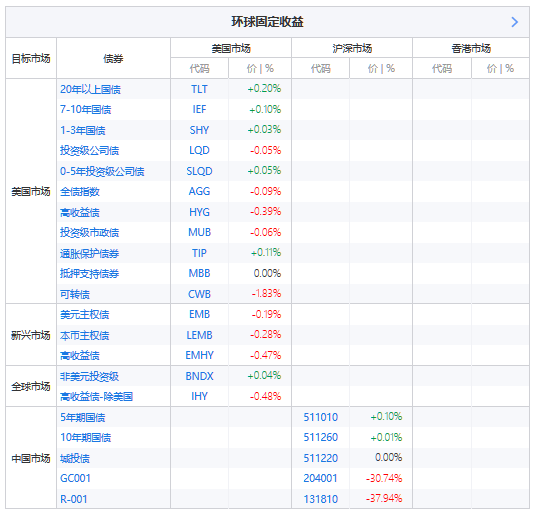Select ticker code CWB

pos(199,294)
